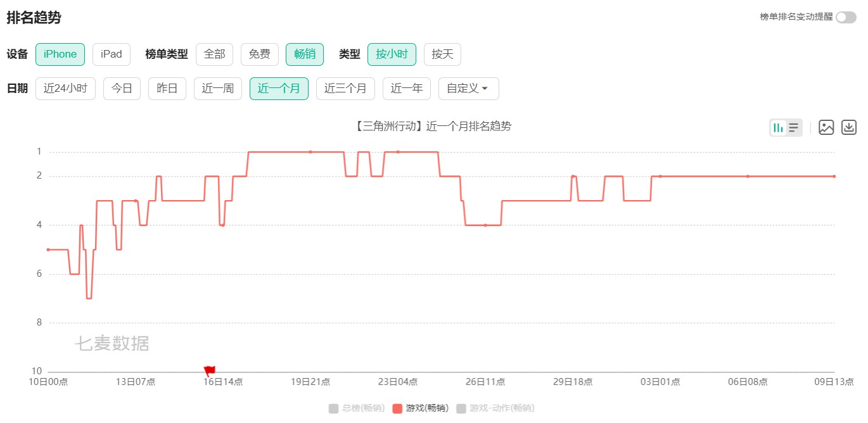Toggle the 总榜(畅销) legend series
The image size is (868, 423).
(x=357, y=408)
